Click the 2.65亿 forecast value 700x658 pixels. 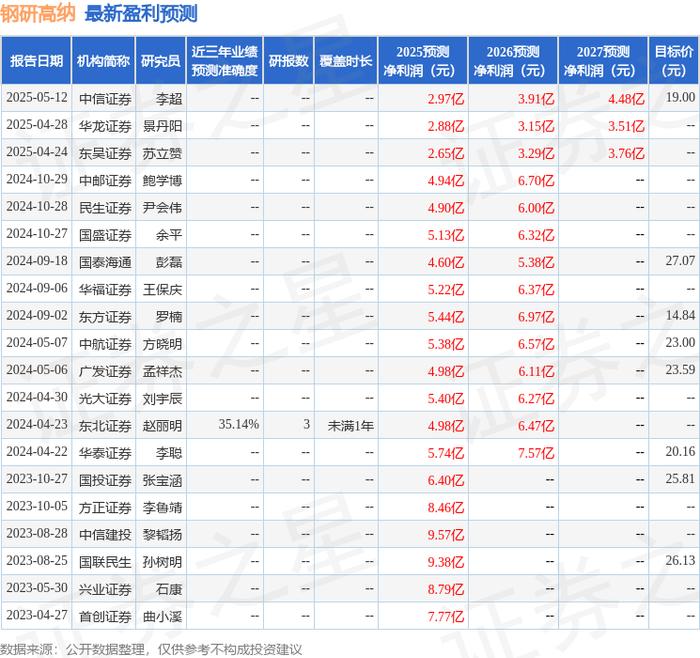(x=446, y=153)
